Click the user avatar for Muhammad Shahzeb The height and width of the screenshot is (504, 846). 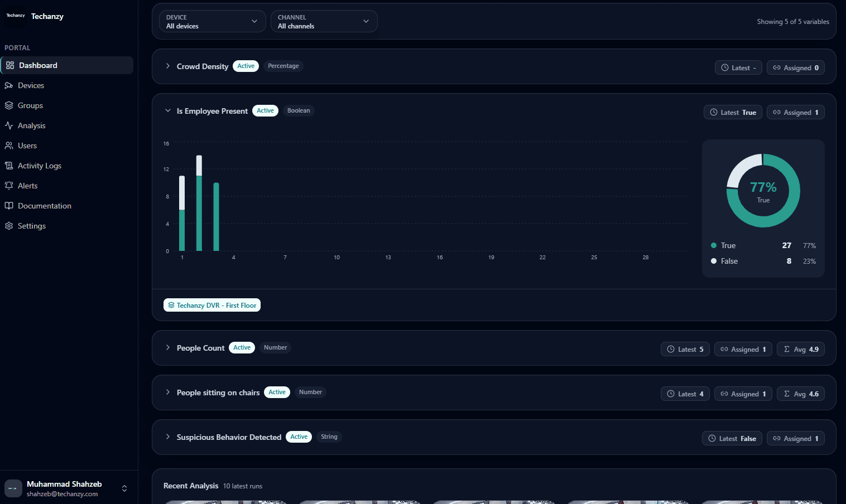[13, 488]
